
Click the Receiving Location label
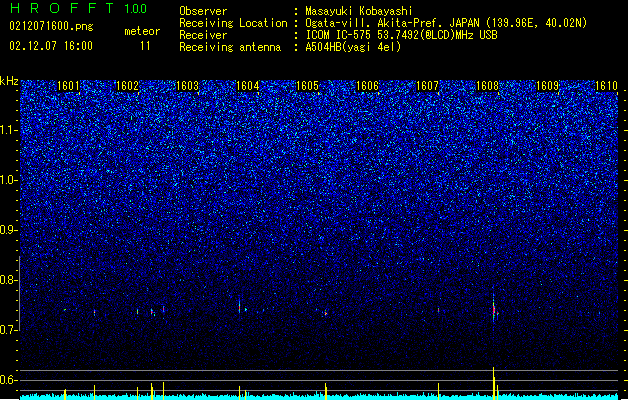point(233,23)
